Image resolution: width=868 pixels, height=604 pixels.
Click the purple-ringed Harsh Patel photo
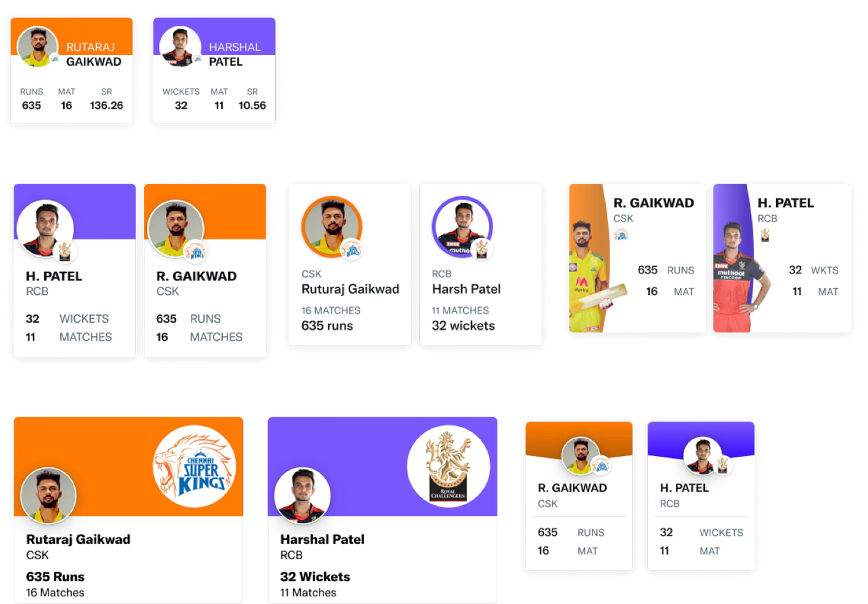(x=462, y=227)
